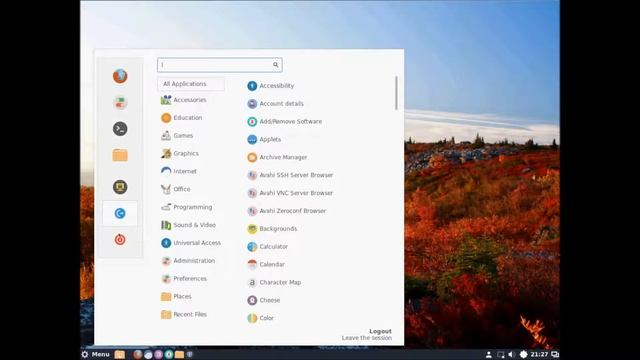Launch the Cheese webcam app
This screenshot has width=640, height=360.
pos(264,300)
